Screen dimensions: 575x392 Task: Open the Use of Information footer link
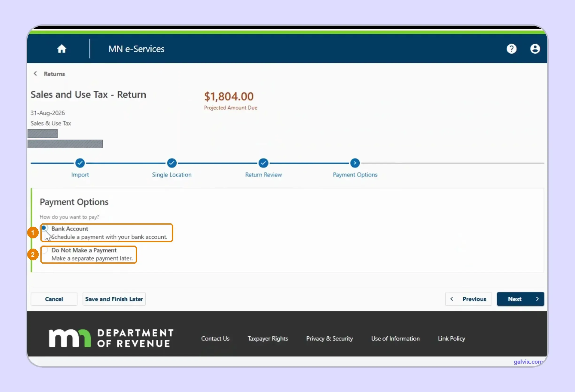pos(395,338)
